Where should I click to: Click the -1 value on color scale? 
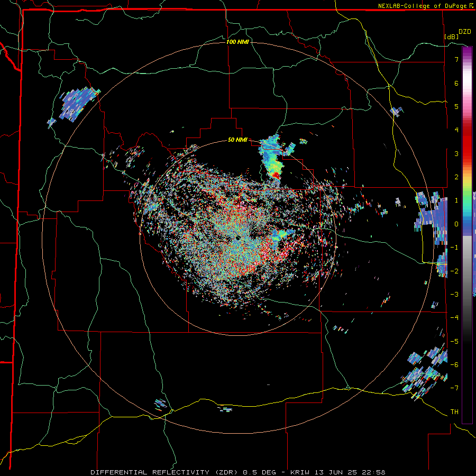coord(454,248)
